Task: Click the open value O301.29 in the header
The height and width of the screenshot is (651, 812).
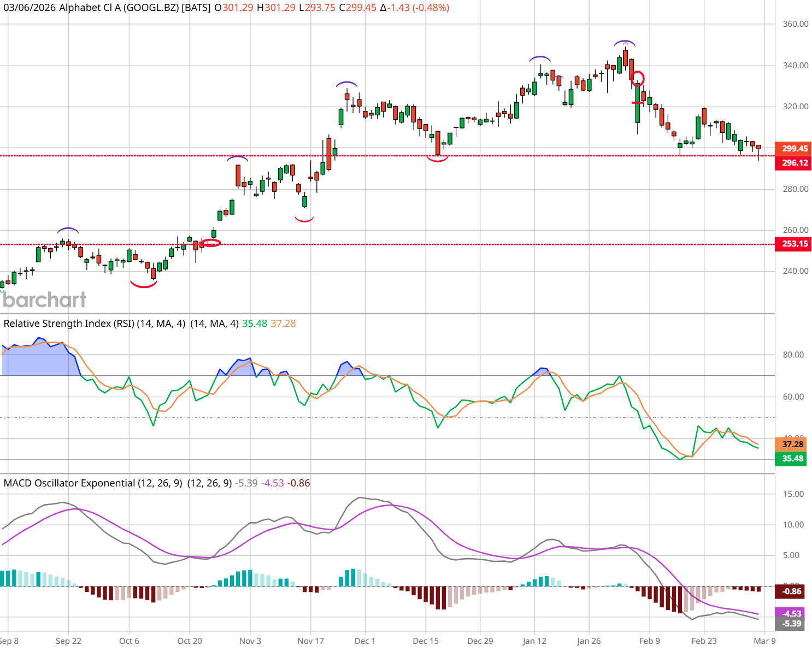Action: [235, 8]
